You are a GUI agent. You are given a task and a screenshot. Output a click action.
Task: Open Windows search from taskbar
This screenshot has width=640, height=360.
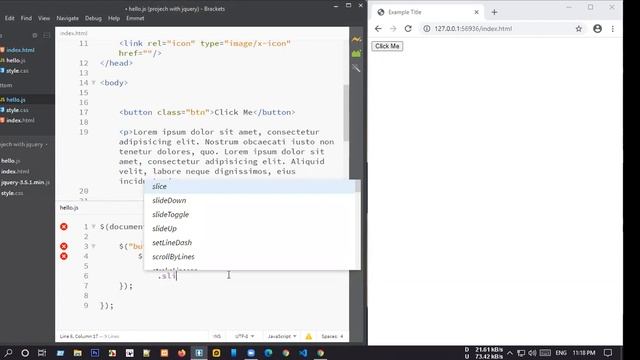coord(8,353)
